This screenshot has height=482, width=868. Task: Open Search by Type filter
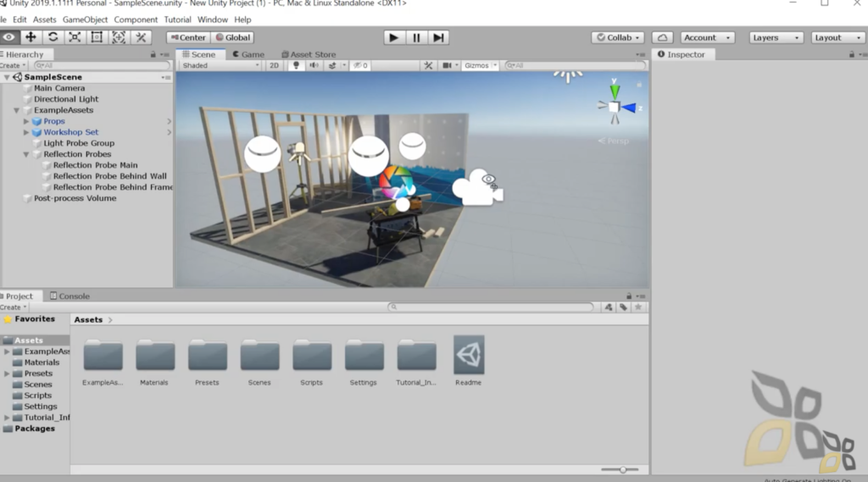[x=609, y=307]
